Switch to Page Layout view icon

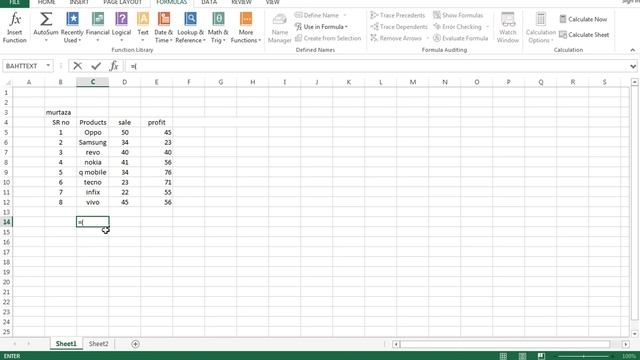[522, 356]
